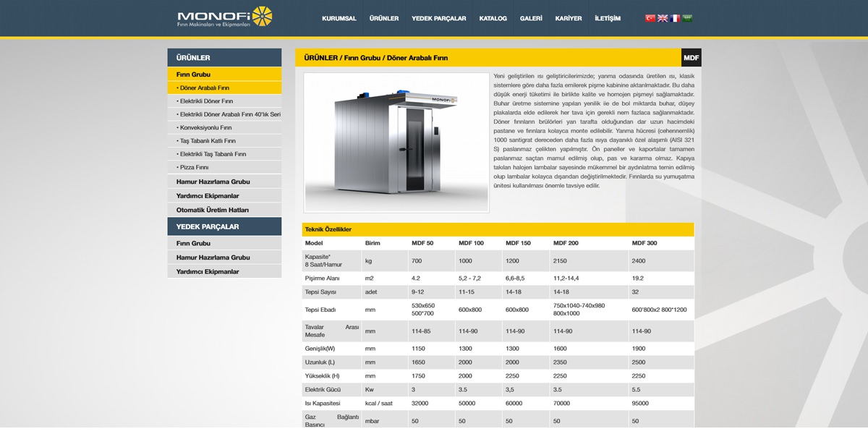Expand Otomatik Üretim Hatları category
This screenshot has height=434, width=868.
click(x=224, y=210)
